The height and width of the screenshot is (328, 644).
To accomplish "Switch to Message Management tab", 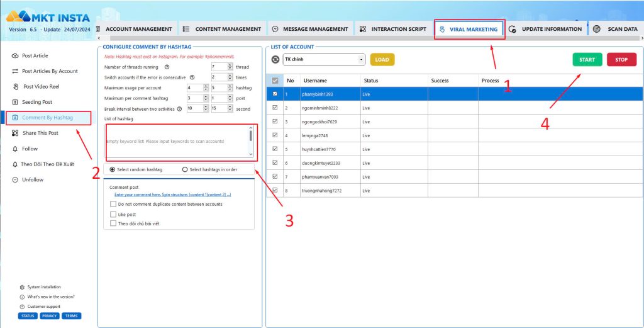I will (x=310, y=29).
